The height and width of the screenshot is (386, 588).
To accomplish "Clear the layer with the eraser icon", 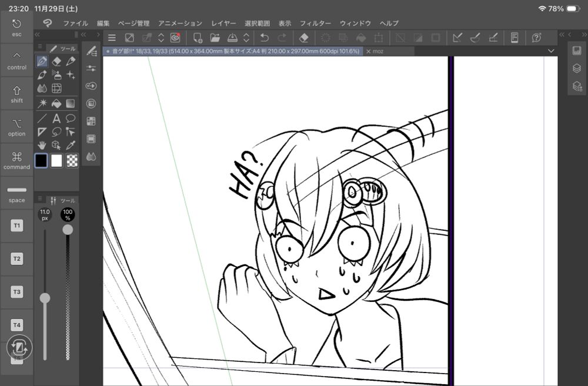I will 304,38.
